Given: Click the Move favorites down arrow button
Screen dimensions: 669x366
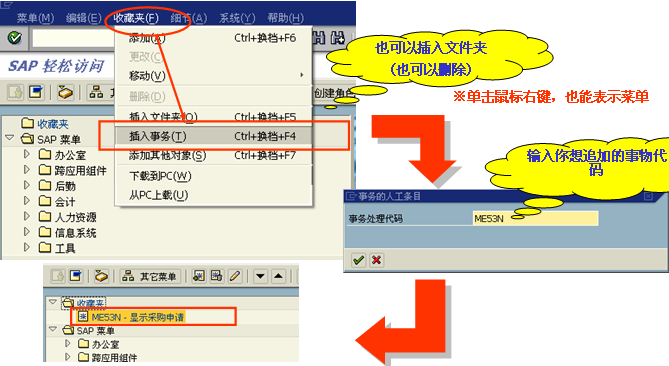Looking at the screenshot, I should (x=260, y=276).
